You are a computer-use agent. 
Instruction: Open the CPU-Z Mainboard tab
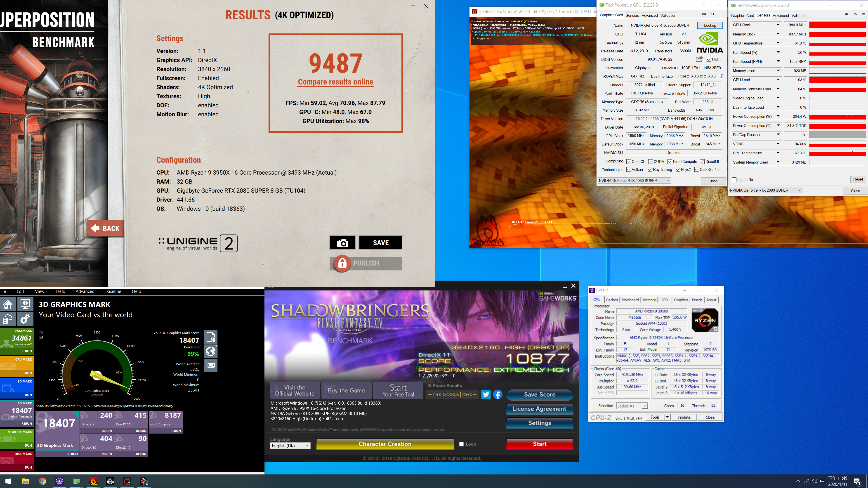[630, 300]
